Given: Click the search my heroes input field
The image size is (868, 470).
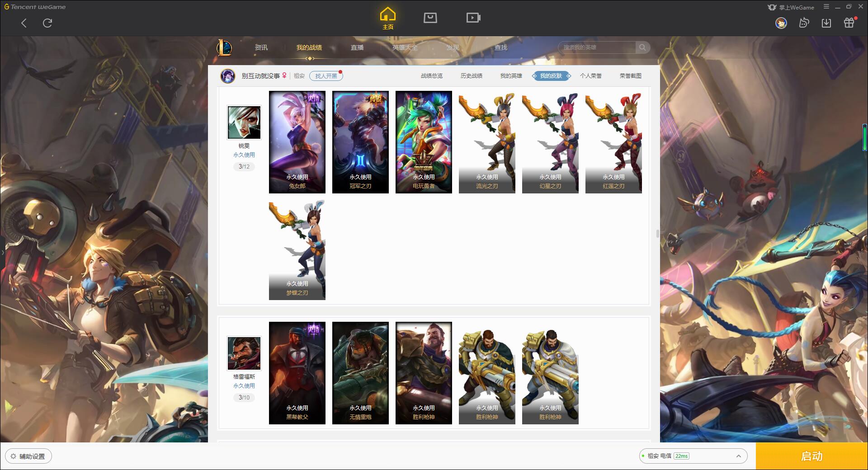Looking at the screenshot, I should (598, 47).
